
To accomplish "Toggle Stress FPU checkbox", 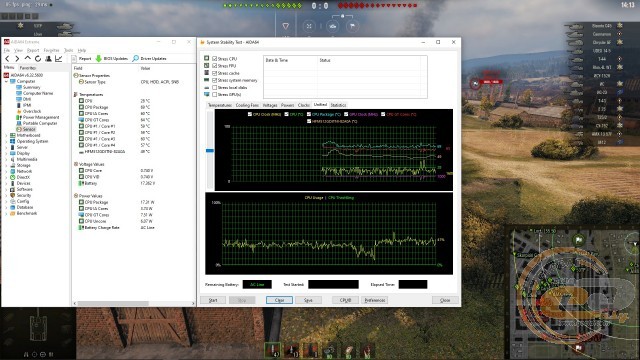I will [x=215, y=66].
